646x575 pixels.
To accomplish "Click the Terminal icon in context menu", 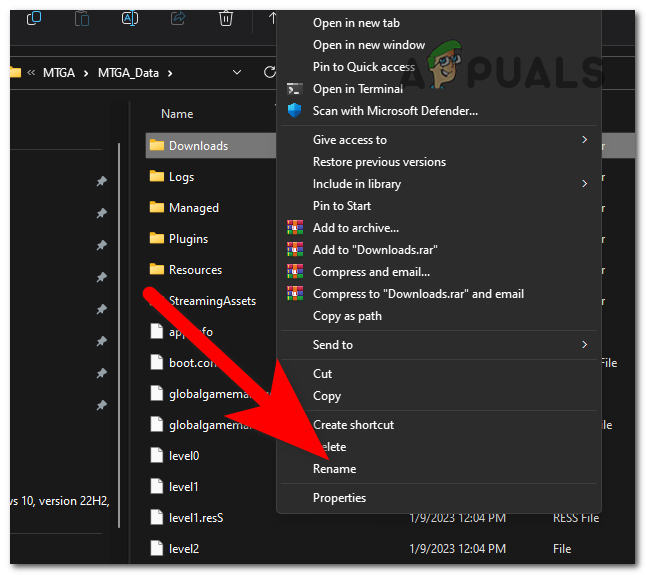I will [x=295, y=89].
